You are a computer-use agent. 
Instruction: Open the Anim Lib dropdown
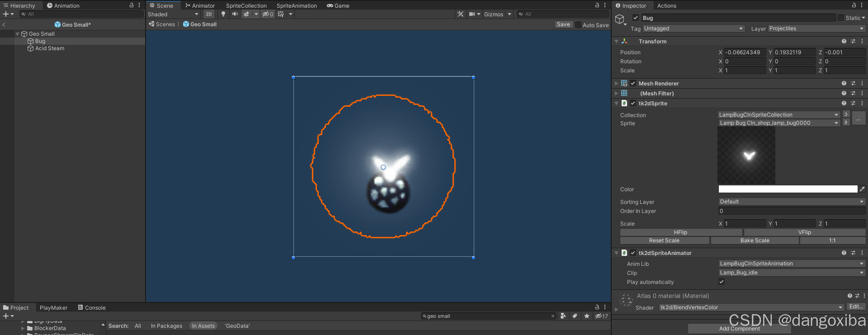[x=792, y=264]
